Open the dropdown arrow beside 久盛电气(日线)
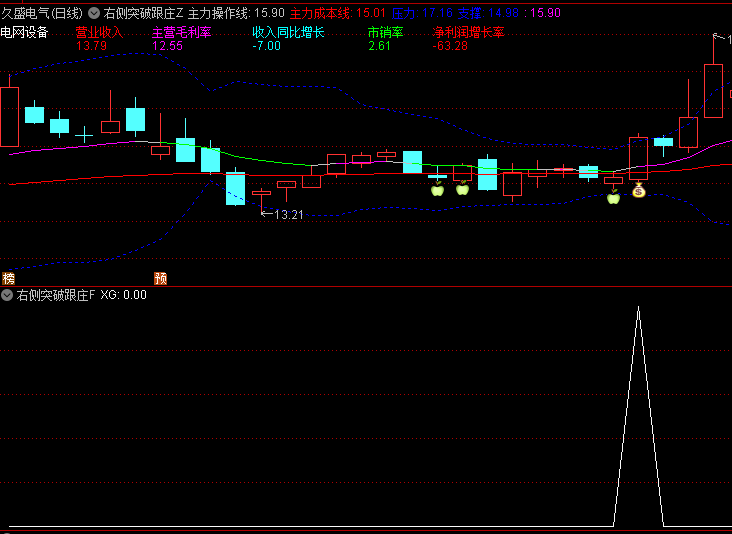The image size is (732, 534). coord(94,13)
